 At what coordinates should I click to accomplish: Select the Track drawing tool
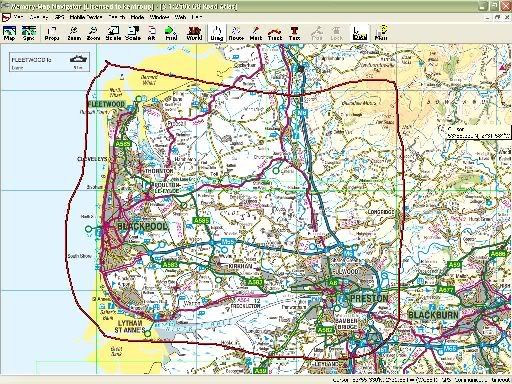275,33
